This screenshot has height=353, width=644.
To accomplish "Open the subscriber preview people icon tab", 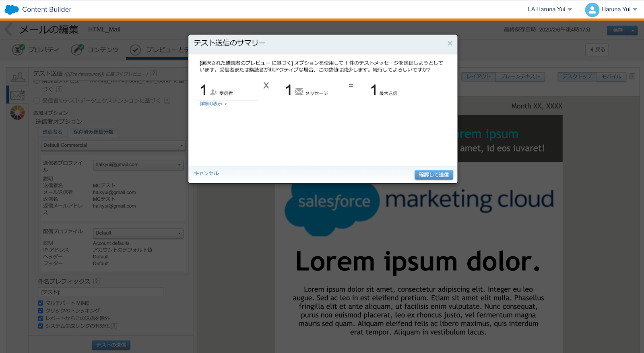I will tap(18, 77).
